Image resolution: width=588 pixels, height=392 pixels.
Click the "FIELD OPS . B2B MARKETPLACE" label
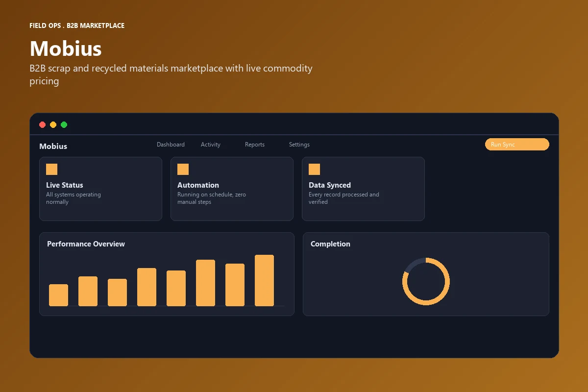[x=77, y=25]
